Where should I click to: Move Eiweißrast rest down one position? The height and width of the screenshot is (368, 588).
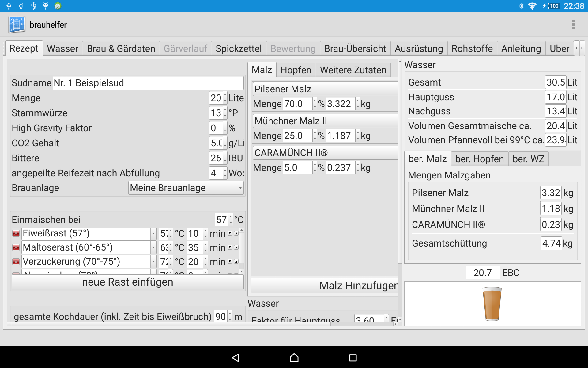tap(230, 233)
